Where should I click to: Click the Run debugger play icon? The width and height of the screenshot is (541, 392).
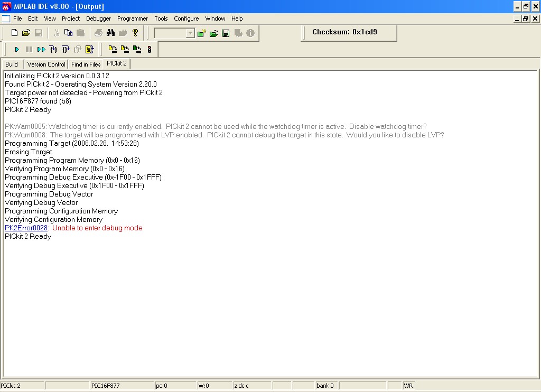pos(17,49)
